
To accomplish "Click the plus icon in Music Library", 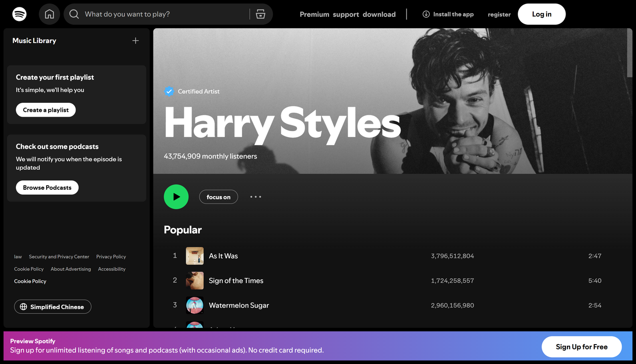I will pyautogui.click(x=136, y=41).
